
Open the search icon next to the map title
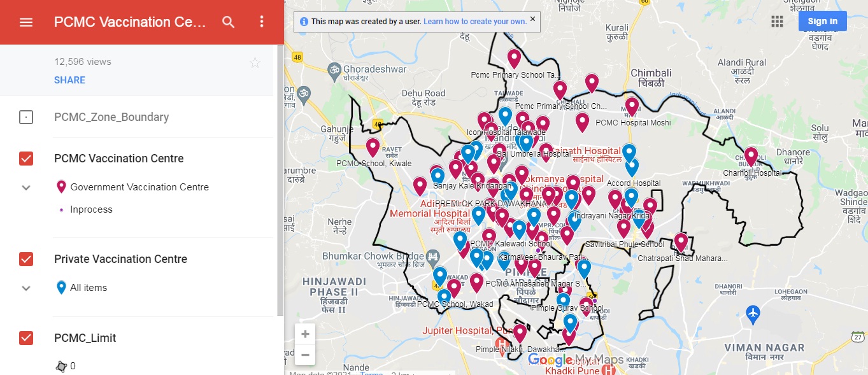coord(228,22)
